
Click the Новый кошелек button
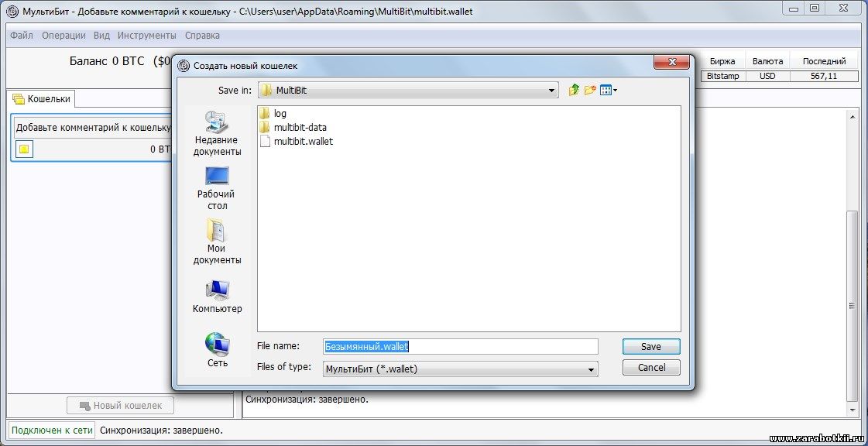point(120,406)
